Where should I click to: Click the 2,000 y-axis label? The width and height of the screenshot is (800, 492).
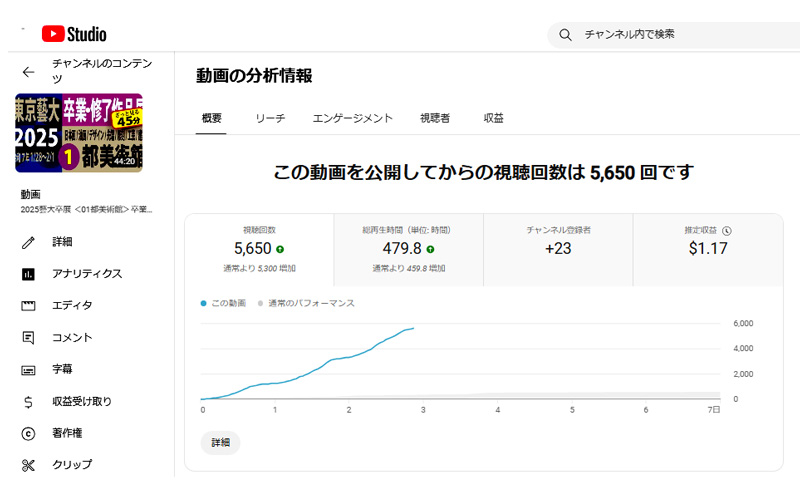pos(743,374)
